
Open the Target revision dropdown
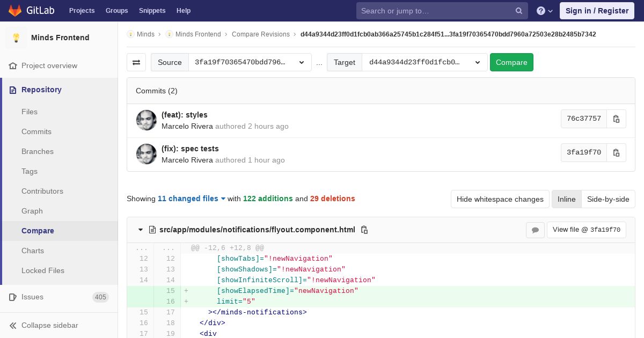click(x=425, y=62)
